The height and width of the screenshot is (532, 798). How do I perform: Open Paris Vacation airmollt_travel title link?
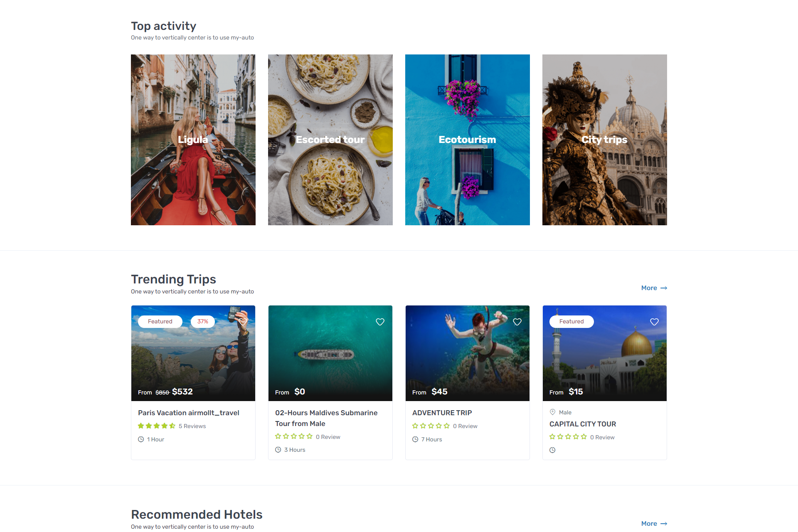pos(188,413)
